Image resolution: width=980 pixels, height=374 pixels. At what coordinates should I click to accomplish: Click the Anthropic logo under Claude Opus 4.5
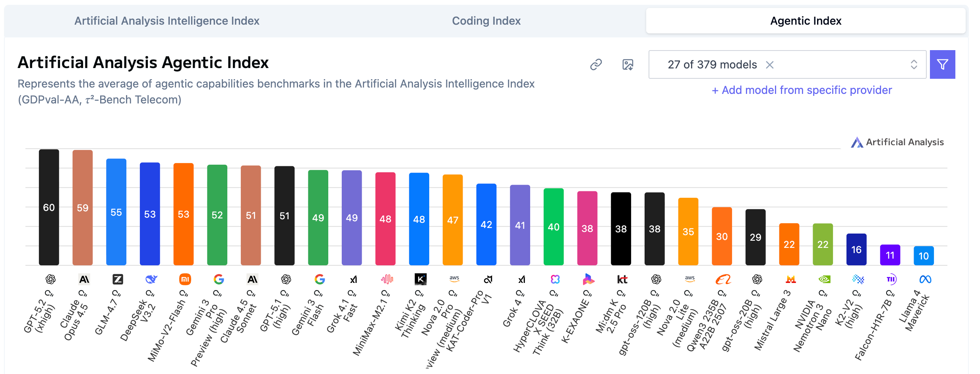pyautogui.click(x=84, y=279)
